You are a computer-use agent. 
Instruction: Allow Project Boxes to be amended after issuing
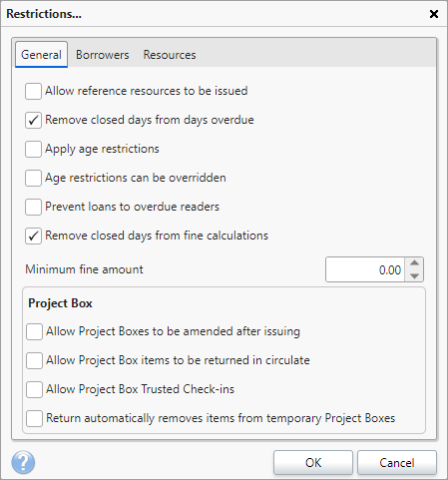coord(34,331)
